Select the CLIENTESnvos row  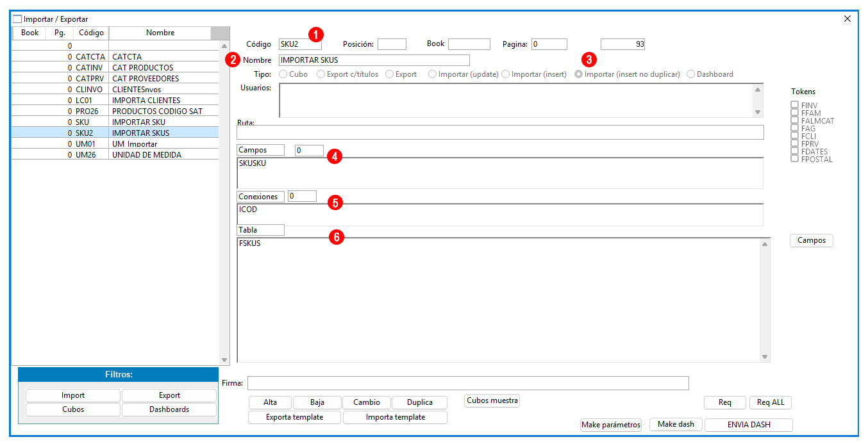[x=115, y=90]
